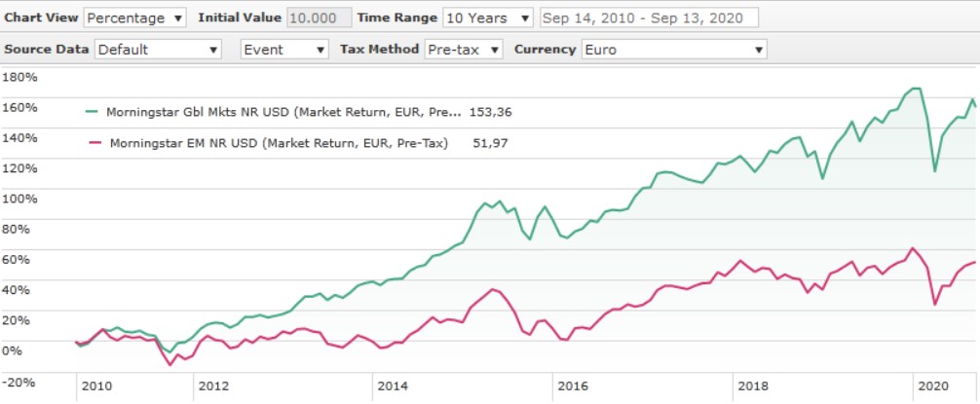Viewport: 980px width, 404px height.
Task: Open the Source Data Default dropdown
Action: 158,49
